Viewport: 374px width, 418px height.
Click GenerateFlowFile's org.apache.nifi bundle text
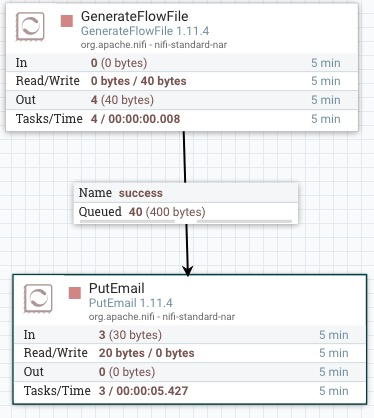click(x=154, y=44)
